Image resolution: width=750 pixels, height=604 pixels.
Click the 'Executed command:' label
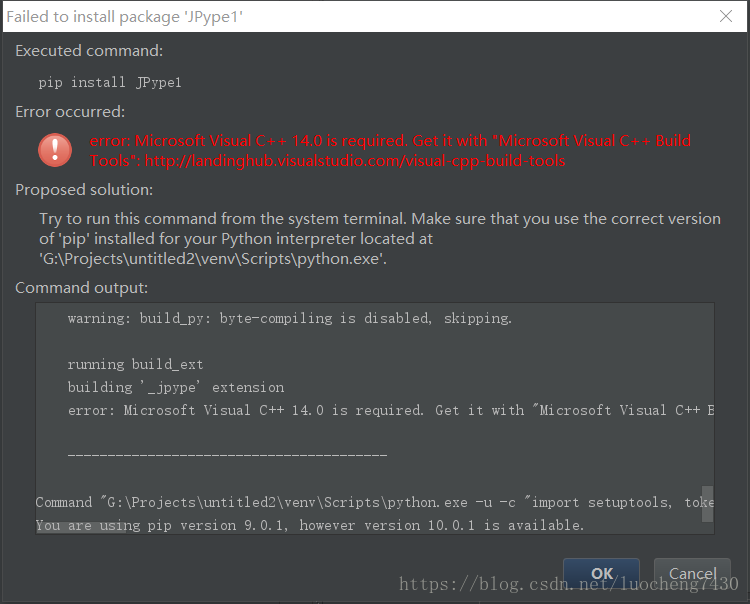tap(89, 51)
